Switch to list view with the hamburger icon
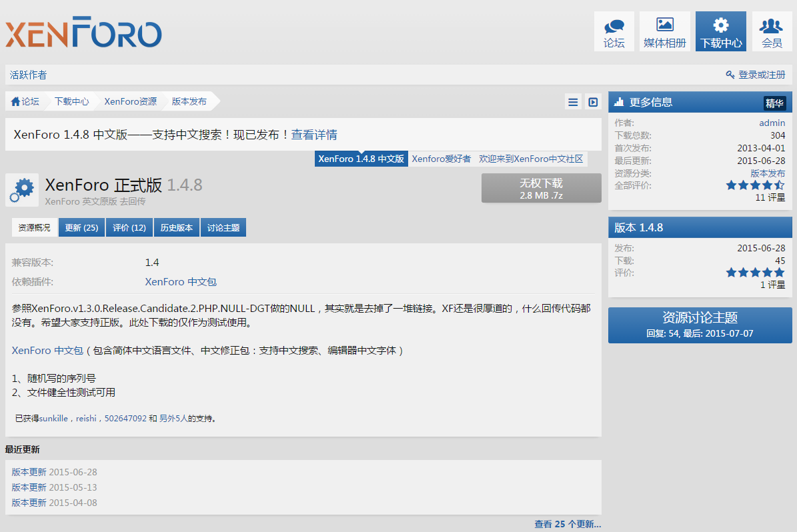This screenshot has width=797, height=532. point(573,101)
